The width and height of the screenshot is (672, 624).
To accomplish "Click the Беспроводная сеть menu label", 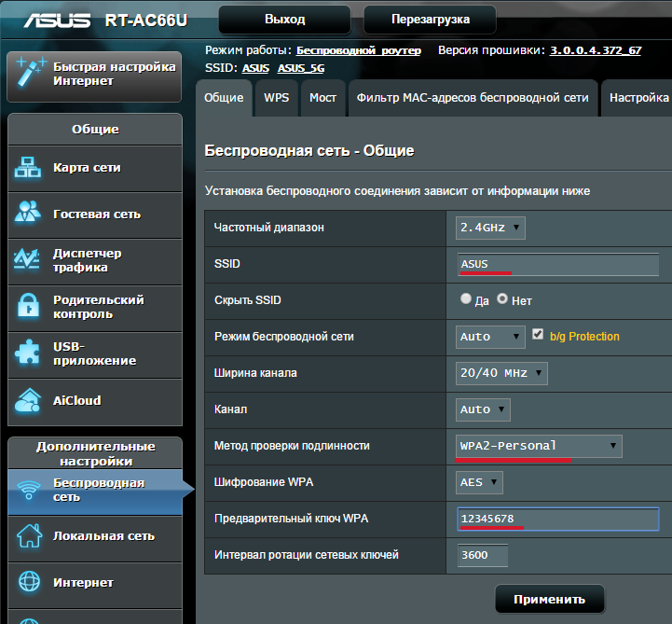I will [x=99, y=490].
